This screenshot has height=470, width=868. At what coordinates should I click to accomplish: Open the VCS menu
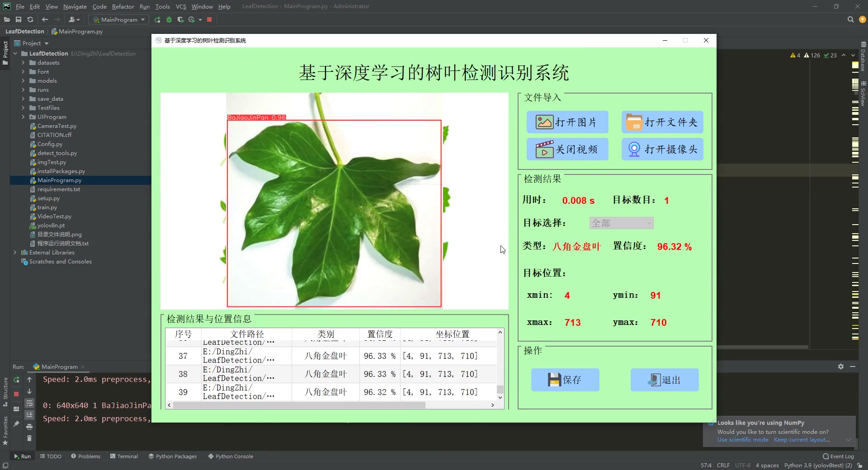click(181, 6)
